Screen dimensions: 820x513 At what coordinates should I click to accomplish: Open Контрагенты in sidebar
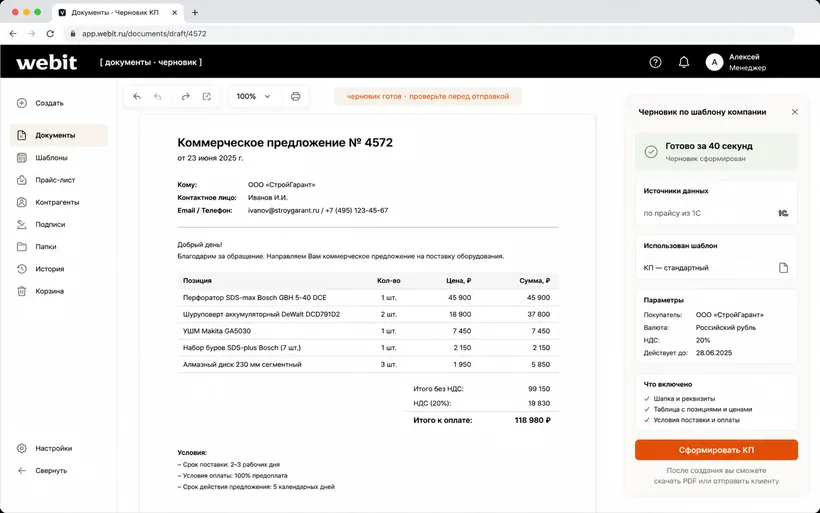pyautogui.click(x=48, y=202)
